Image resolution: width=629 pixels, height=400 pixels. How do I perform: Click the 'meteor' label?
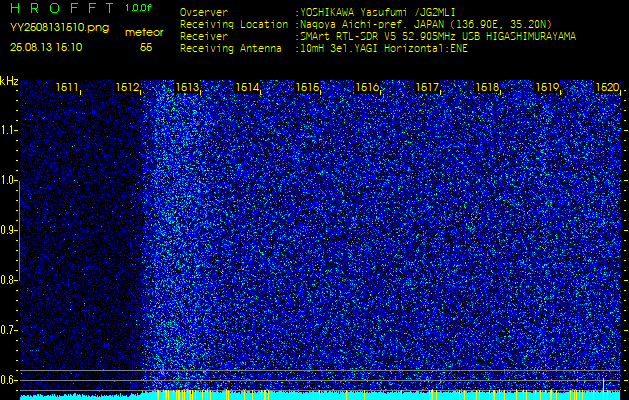144,33
